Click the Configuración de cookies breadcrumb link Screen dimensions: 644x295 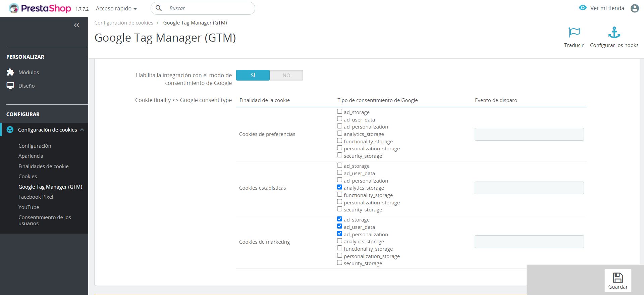click(x=124, y=22)
